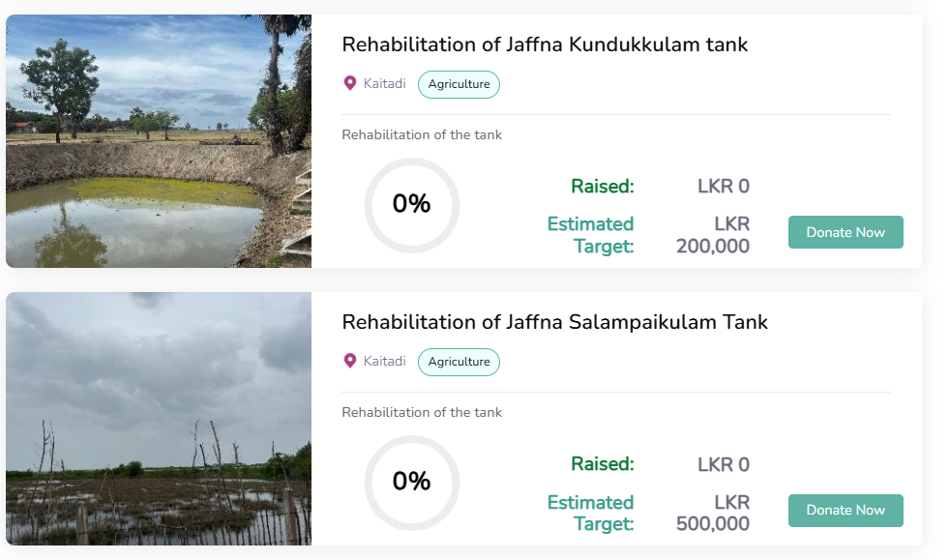Viewport: 949px width, 560px height.
Task: Click the first card's 'Rehabilitation of the tank' description
Action: pyautogui.click(x=422, y=134)
